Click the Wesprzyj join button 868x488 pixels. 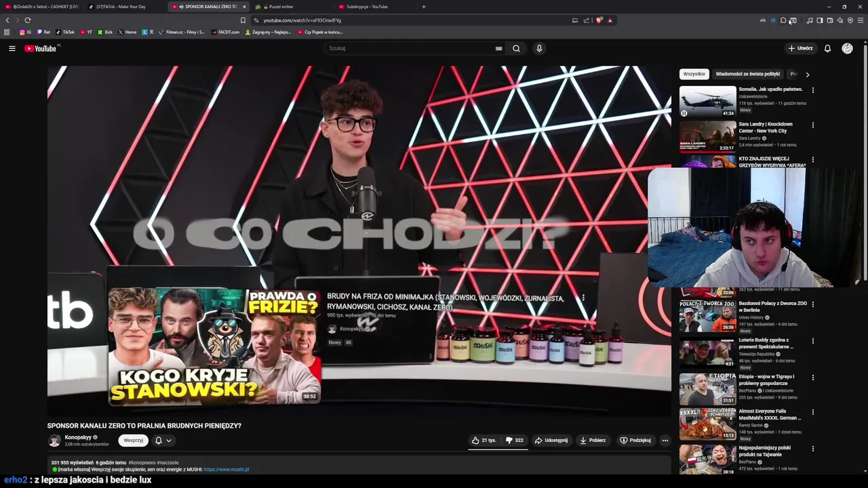(x=133, y=441)
